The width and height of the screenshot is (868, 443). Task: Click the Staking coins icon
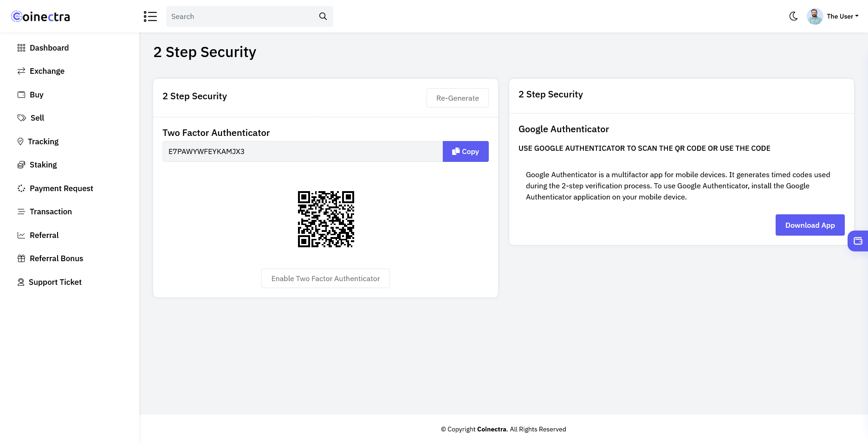click(21, 165)
